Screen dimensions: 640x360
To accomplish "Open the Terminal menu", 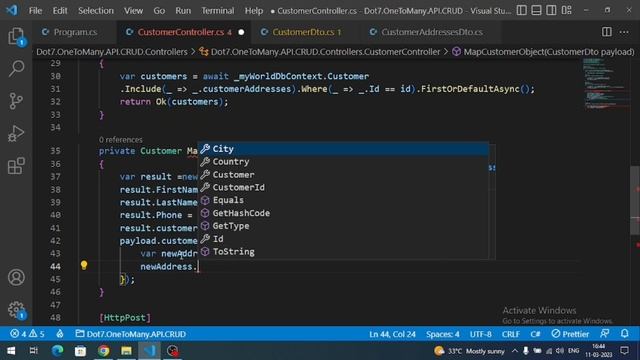I will pos(218,11).
